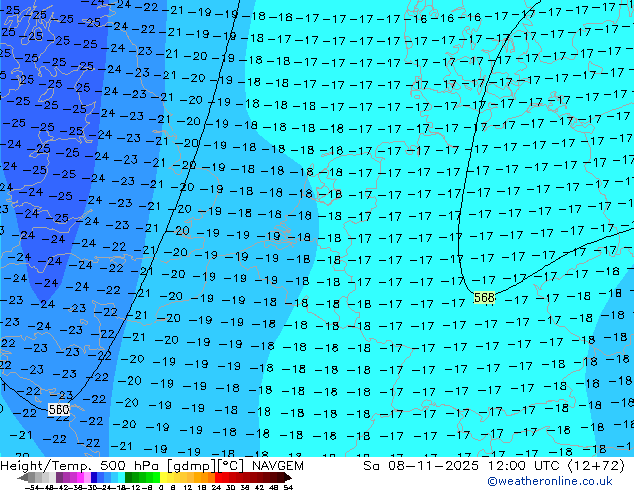Click the date "Sa 08-11-2025" text

pyautogui.click(x=421, y=466)
